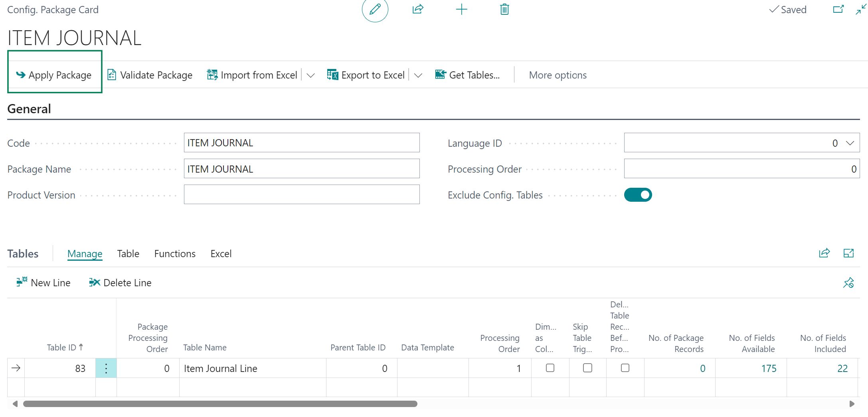Expand Export to Excel dropdown arrow
The width and height of the screenshot is (868, 417).
point(418,75)
